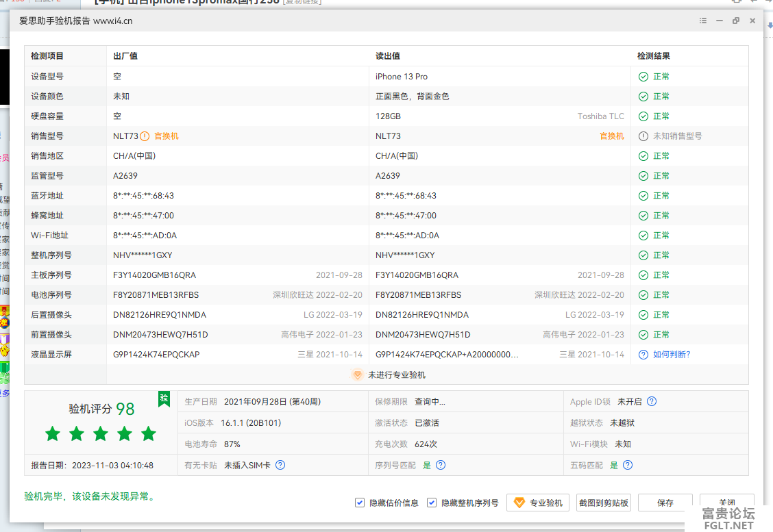The height and width of the screenshot is (532, 773).
Task: Click the 未越狱 jailbreak status
Action: click(x=622, y=423)
